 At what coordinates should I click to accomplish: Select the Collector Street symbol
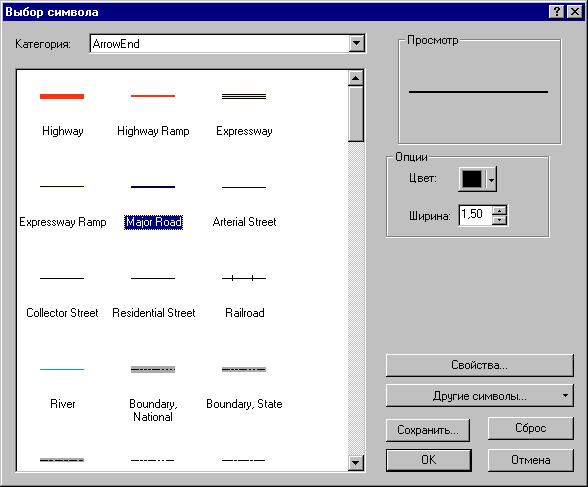point(62,295)
